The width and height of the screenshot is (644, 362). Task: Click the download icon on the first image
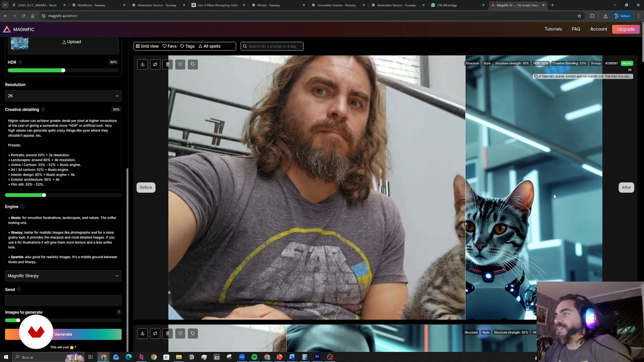coord(143,65)
